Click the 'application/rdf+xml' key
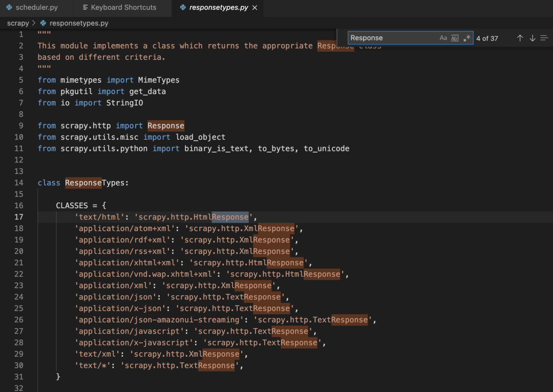This screenshot has height=392, width=553. pos(122,240)
